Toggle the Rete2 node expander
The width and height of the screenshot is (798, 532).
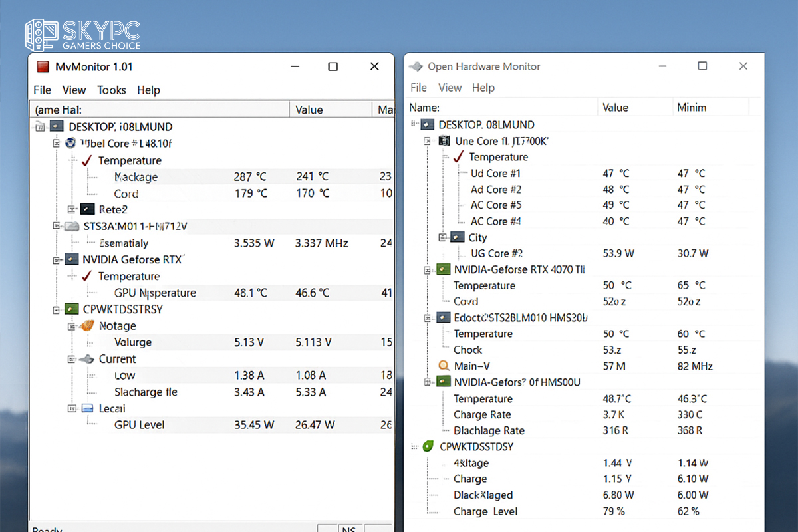coord(72,209)
